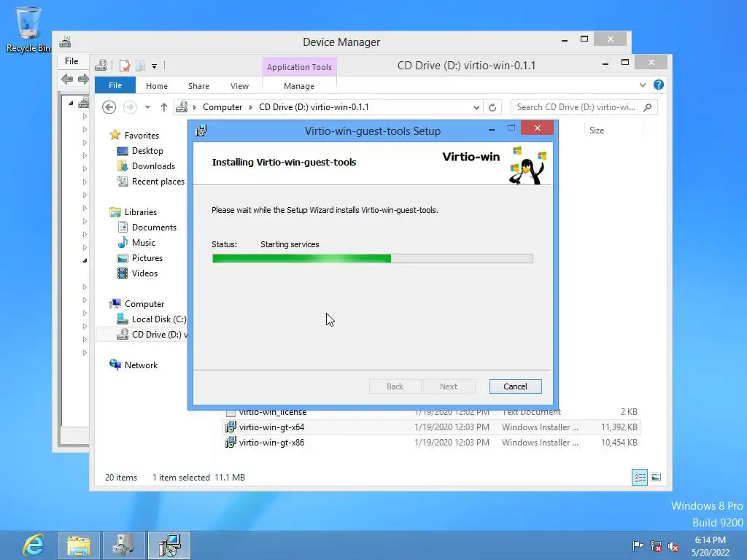Cancel the Virtio-win-guest-tools installation
Viewport: 747px width, 560px height.
point(515,386)
